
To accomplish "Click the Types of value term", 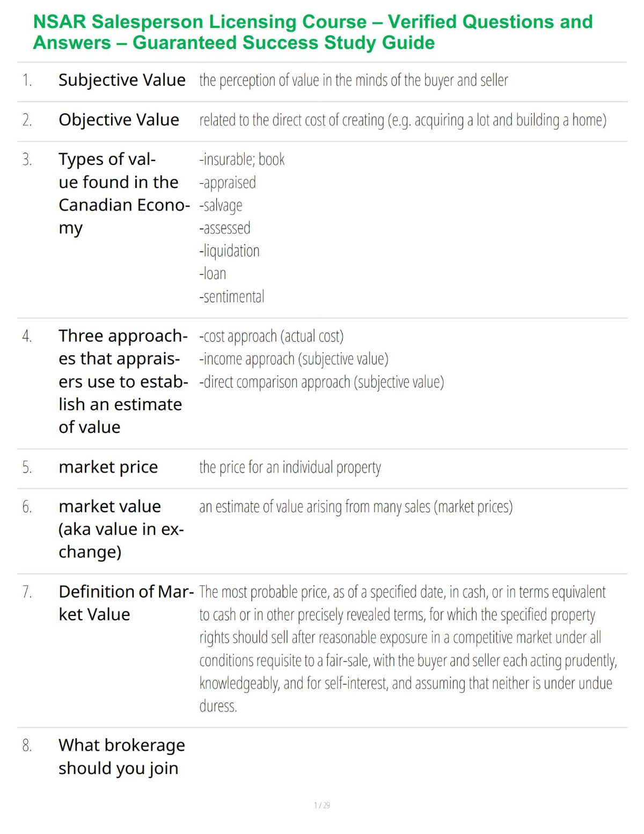I will pyautogui.click(x=124, y=193).
